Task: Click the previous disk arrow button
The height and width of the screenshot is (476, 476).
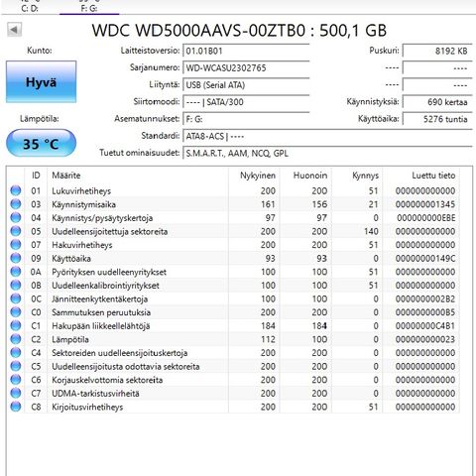Action: pyautogui.click(x=14, y=30)
